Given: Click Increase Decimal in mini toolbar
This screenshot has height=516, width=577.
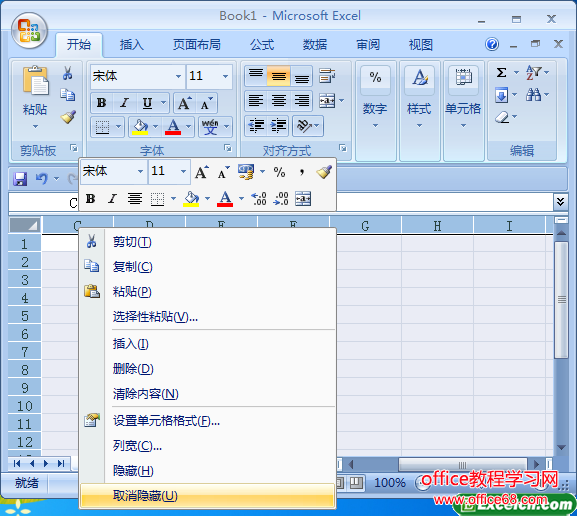Looking at the screenshot, I should click(259, 199).
